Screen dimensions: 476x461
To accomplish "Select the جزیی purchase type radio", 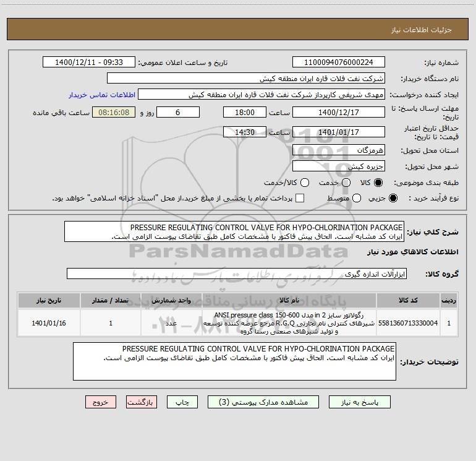I will pyautogui.click(x=393, y=198).
